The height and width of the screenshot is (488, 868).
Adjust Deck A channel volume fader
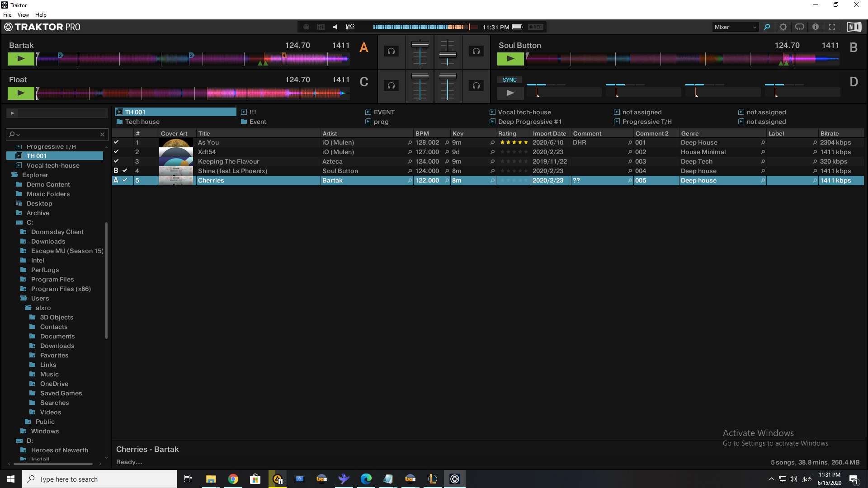420,45
